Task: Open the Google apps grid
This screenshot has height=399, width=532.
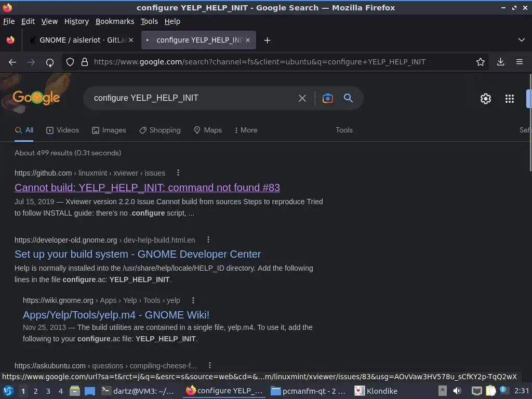Action: pos(510,99)
